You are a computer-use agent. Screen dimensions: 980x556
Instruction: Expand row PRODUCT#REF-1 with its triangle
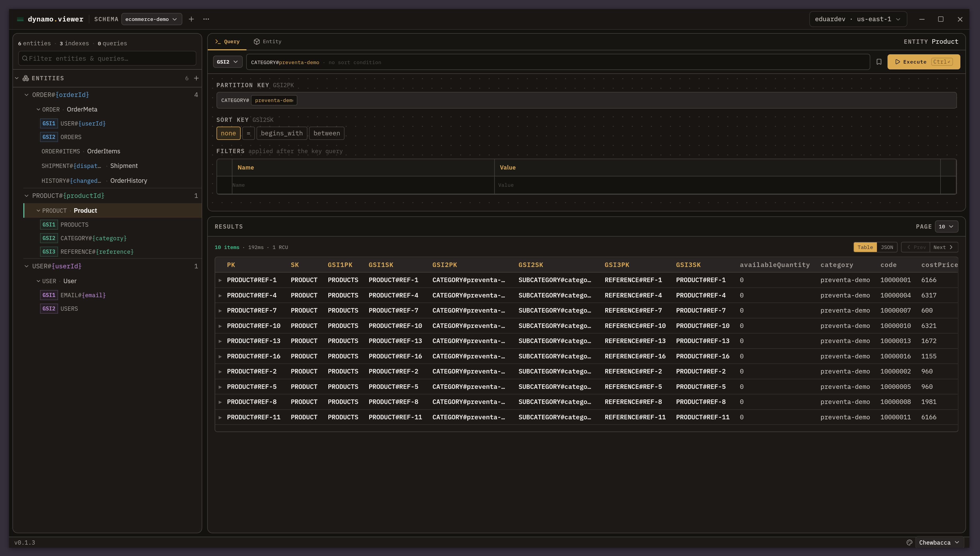[220, 280]
